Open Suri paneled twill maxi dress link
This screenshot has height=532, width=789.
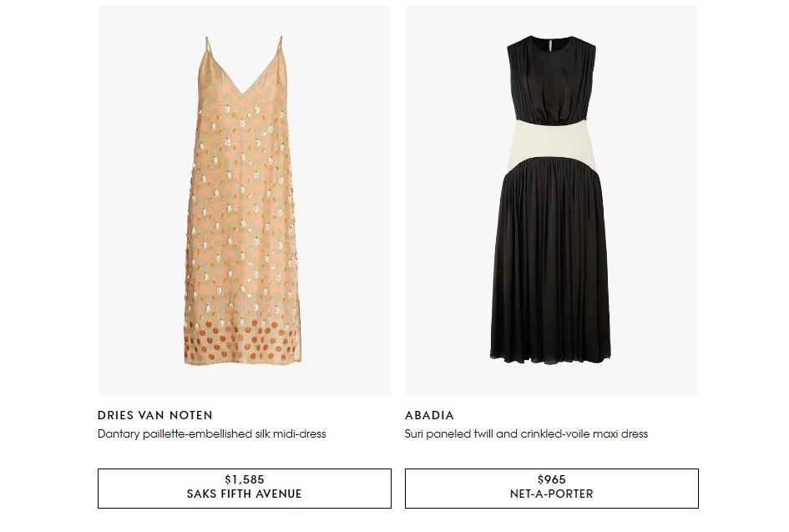(x=526, y=434)
